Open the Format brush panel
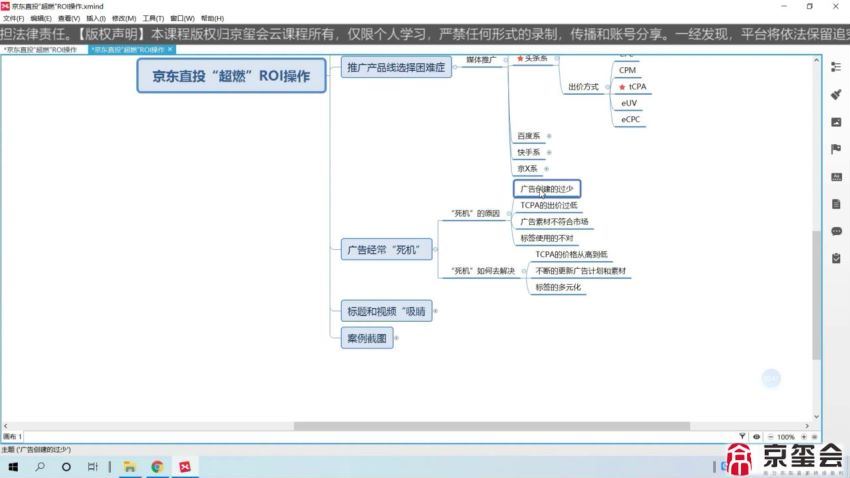850x478 pixels. (836, 94)
